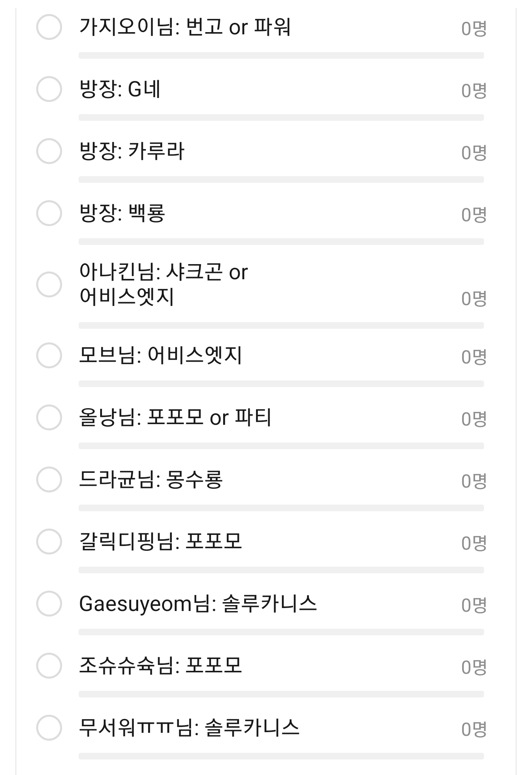This screenshot has height=775, width=532.
Task: Choose the 모브님: 어비스엣지 radio button
Action: point(49,355)
